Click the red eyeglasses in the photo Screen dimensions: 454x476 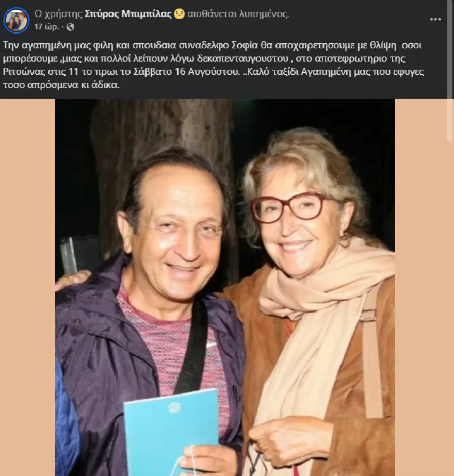[x=292, y=207]
